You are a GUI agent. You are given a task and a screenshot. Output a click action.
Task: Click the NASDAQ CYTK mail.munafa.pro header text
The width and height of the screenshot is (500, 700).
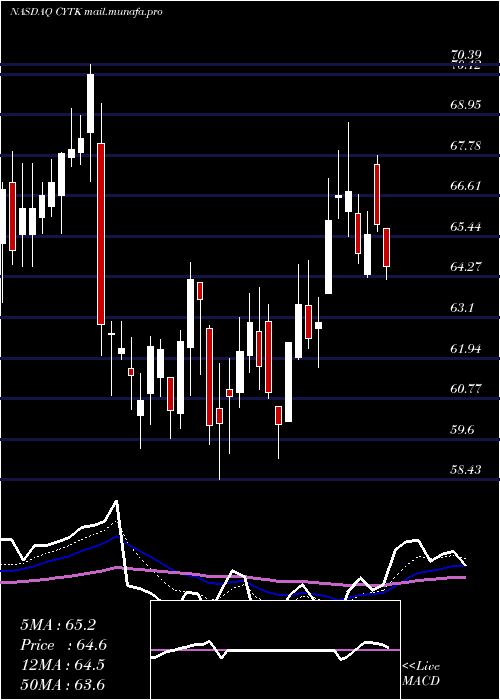pos(86,12)
